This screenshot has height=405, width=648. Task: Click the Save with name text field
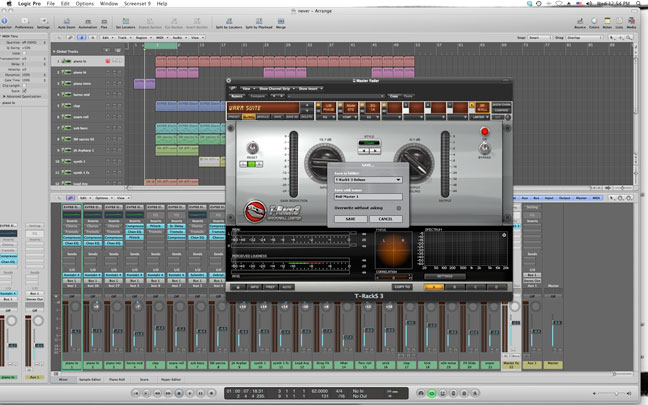(x=368, y=197)
